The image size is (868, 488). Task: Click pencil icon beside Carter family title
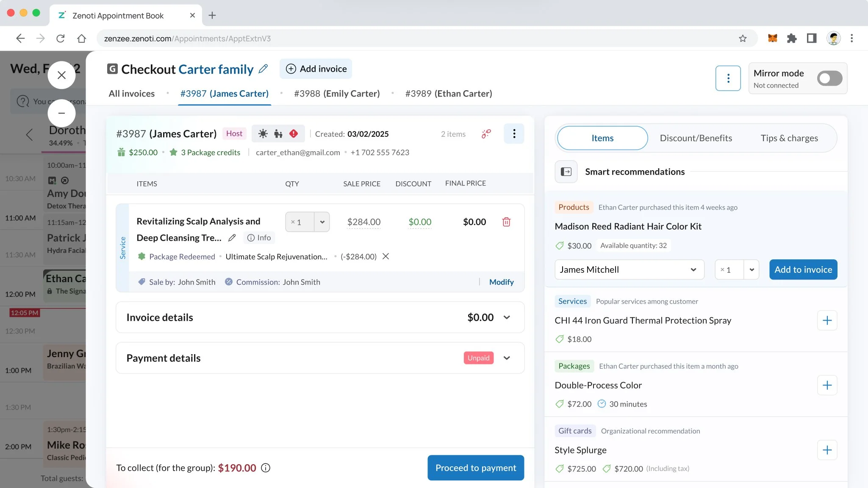coord(263,69)
